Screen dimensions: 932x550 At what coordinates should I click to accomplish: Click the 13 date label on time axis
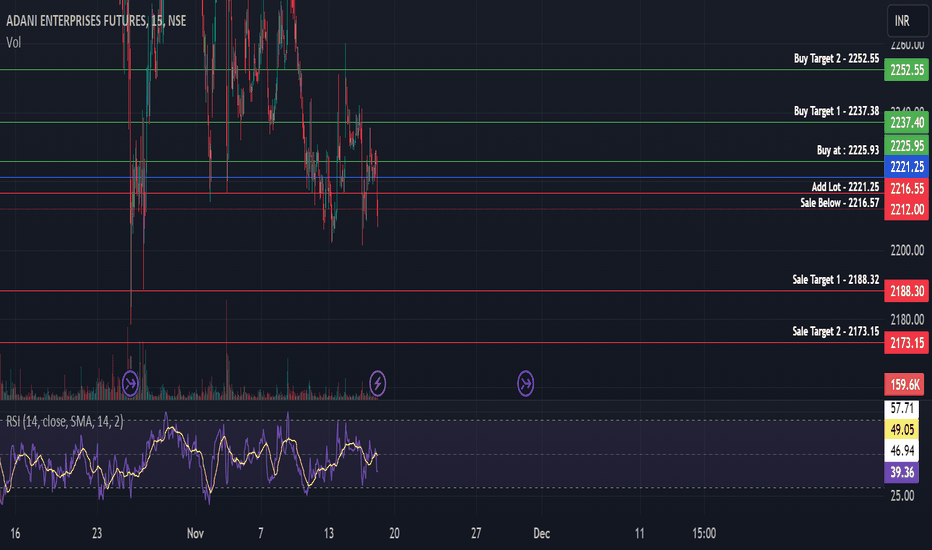(329, 533)
